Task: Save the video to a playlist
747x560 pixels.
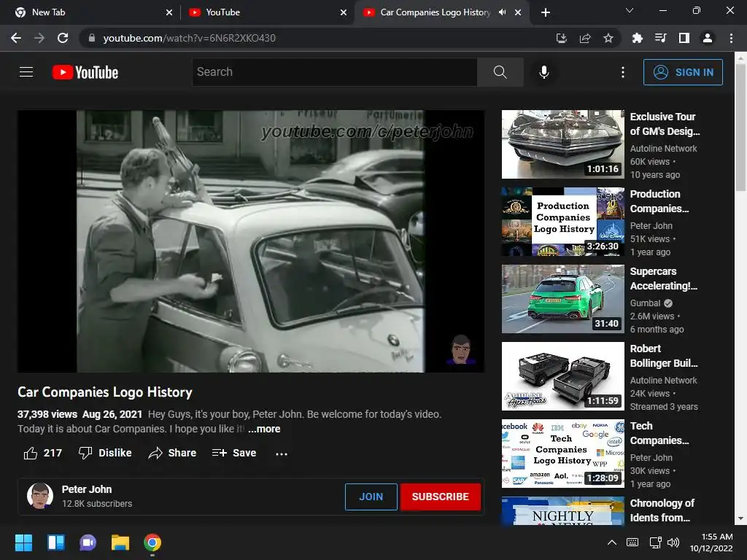Action: pos(234,453)
